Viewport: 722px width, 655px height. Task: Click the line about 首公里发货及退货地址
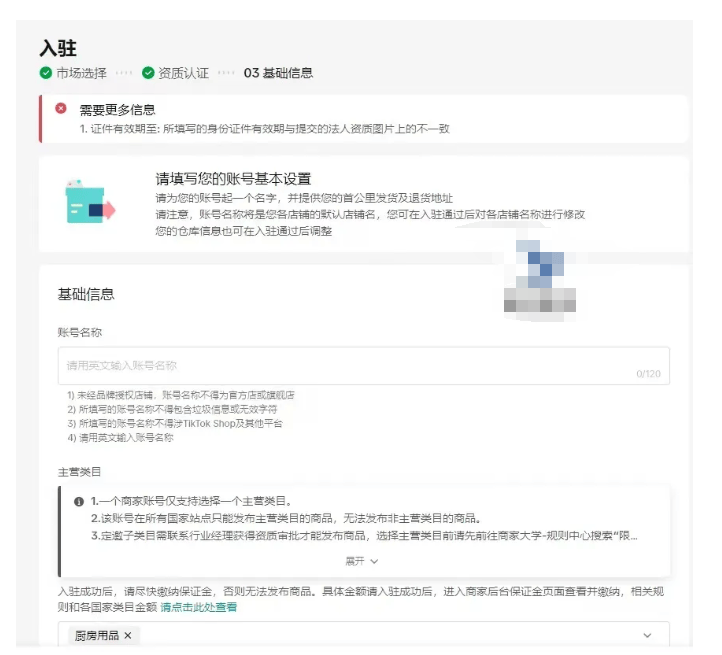[304, 198]
